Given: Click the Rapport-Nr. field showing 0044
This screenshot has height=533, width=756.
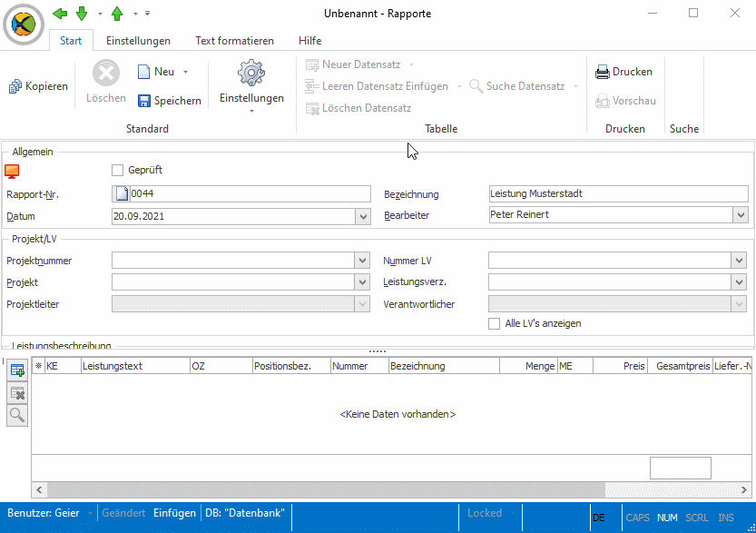Looking at the screenshot, I should 241,194.
